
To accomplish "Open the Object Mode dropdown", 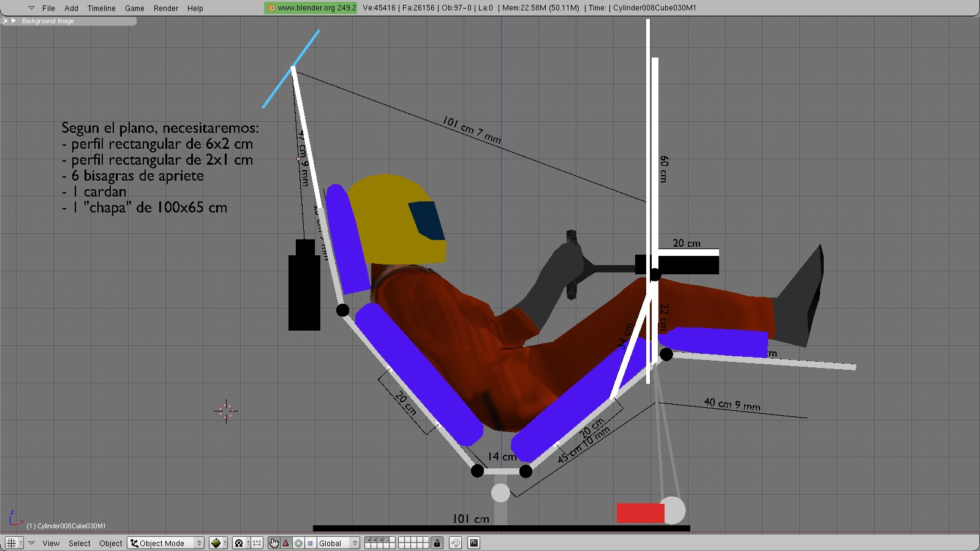I will [x=165, y=543].
